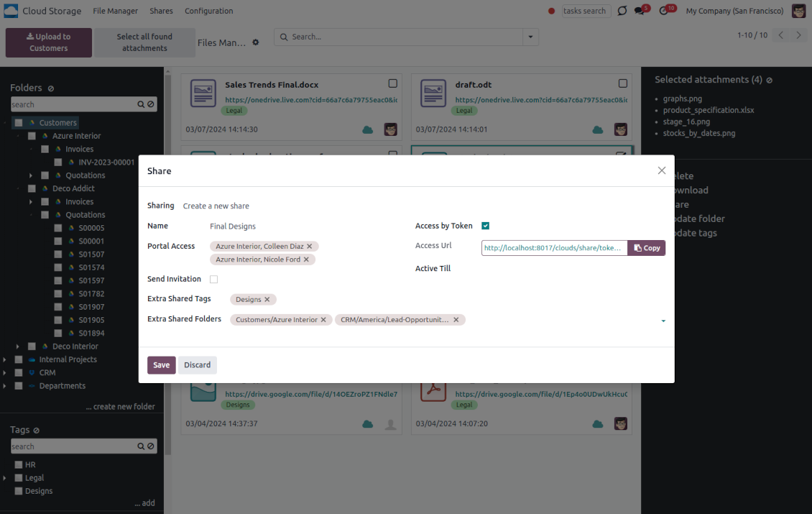Screen dimensions: 812x514
Task: Remove Customers/Azure Interior shared folder tag
Action: [x=323, y=320]
